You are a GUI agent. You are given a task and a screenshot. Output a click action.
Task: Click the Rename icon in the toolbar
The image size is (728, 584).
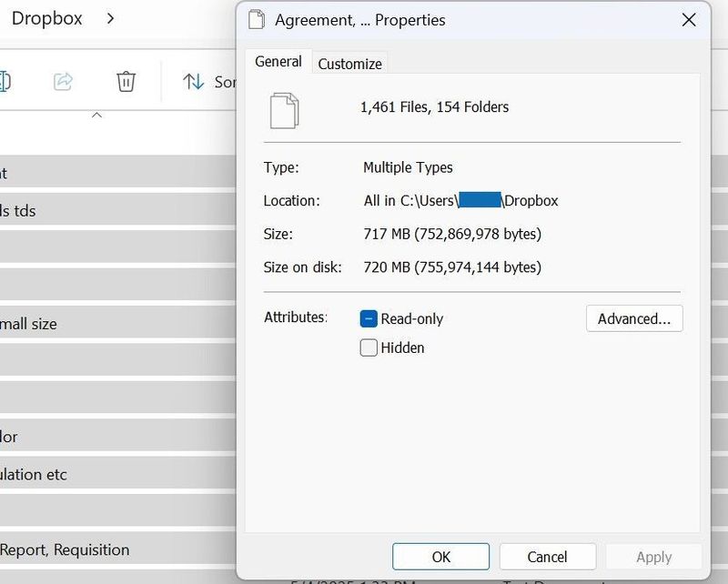pyautogui.click(x=5, y=82)
